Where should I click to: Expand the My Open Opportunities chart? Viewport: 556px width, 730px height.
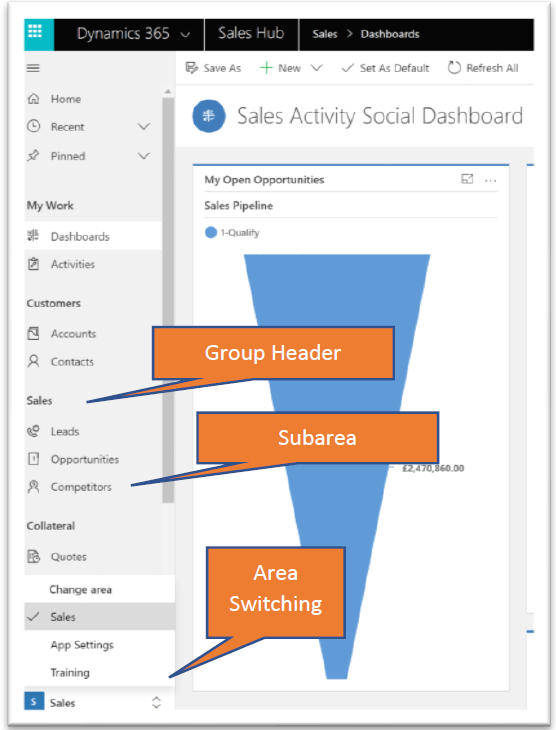point(467,179)
